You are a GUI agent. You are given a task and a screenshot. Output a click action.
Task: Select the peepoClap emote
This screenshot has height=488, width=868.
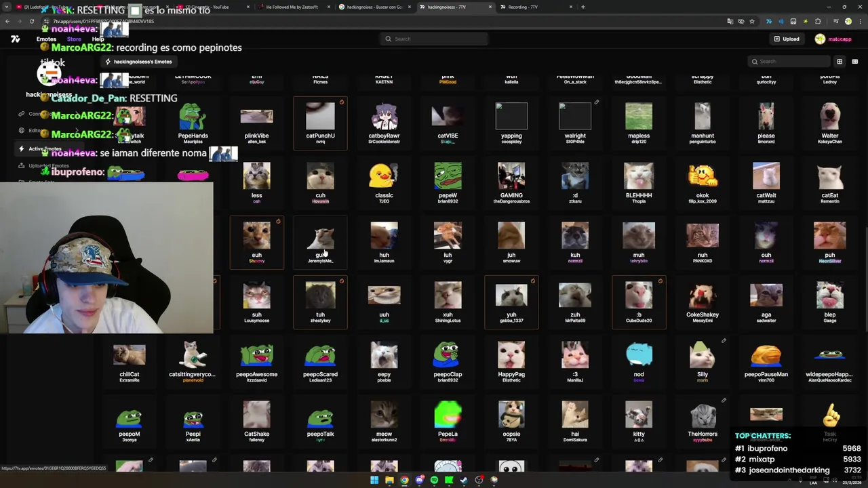click(x=448, y=361)
